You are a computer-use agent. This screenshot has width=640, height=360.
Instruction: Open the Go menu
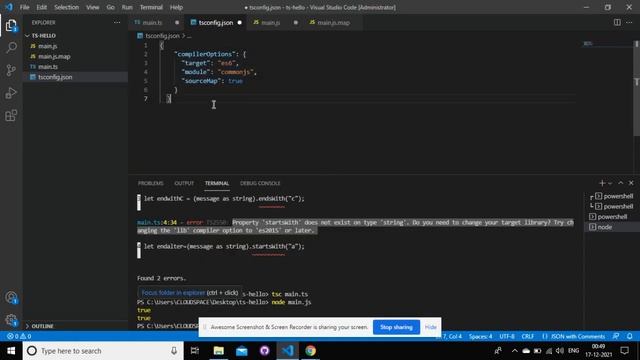click(x=110, y=7)
